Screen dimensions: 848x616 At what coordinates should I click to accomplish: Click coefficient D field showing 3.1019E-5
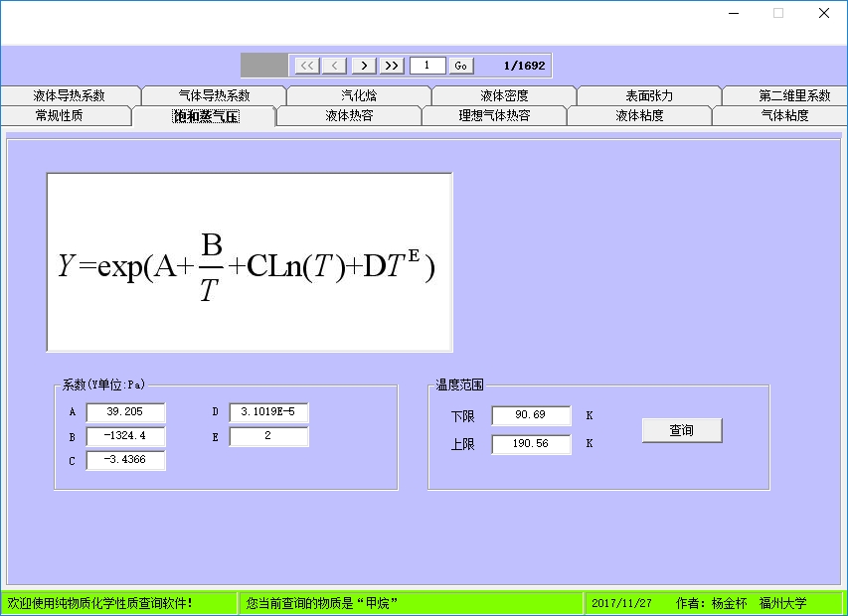(268, 412)
